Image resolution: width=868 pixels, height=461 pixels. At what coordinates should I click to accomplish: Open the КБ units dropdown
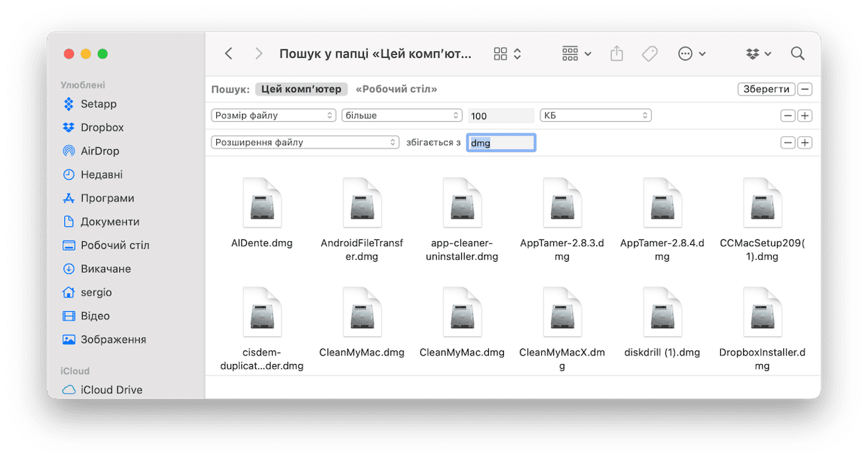pyautogui.click(x=596, y=115)
